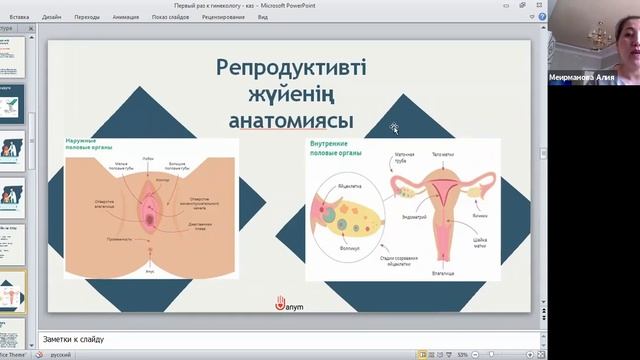Screen dimensions: 640x360
Task: Select the internal organs diagram image
Action: coord(403,209)
